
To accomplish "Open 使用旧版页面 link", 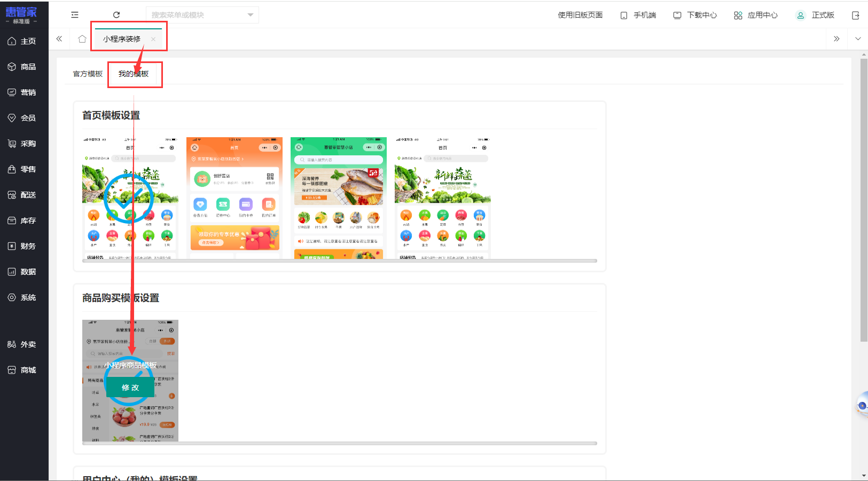I will click(x=580, y=15).
